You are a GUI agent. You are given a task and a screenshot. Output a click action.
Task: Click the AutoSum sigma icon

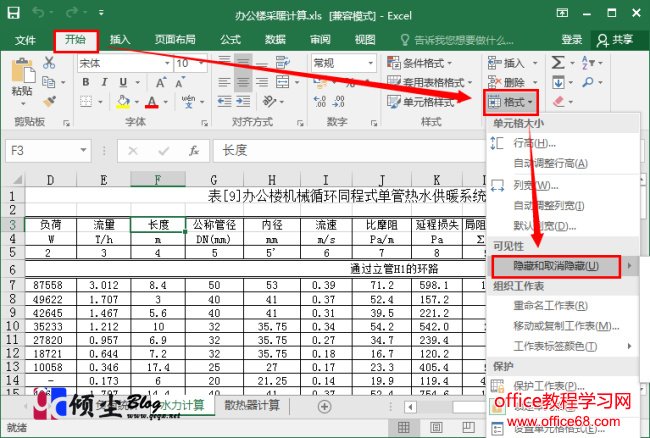(x=558, y=63)
